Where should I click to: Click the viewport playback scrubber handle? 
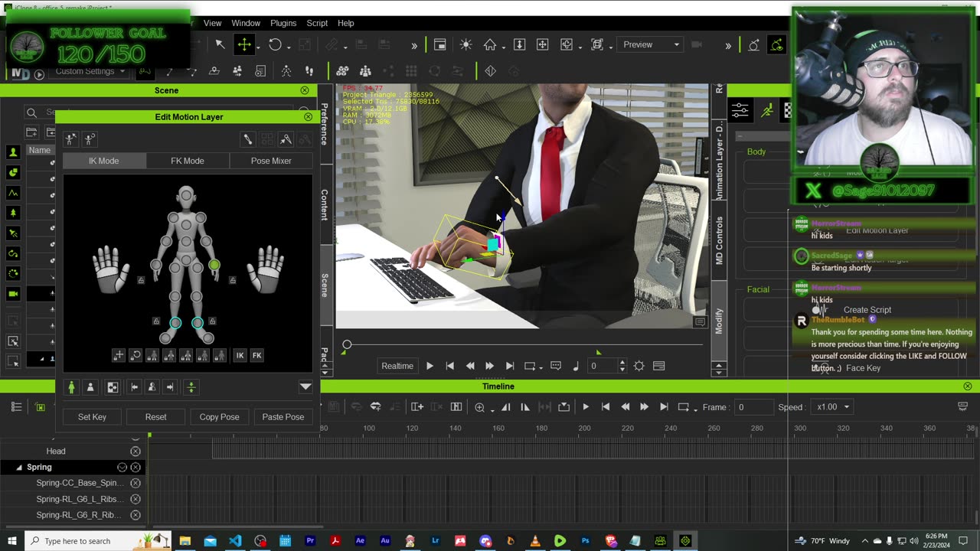pos(347,345)
